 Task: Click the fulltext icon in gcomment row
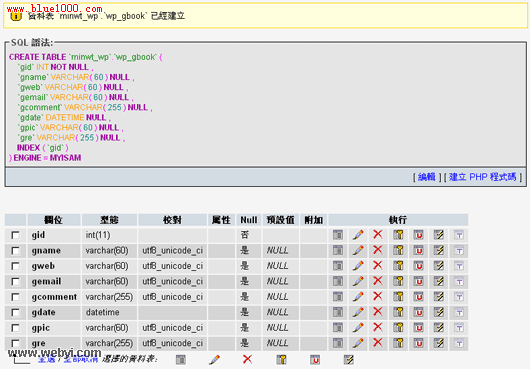click(x=459, y=297)
